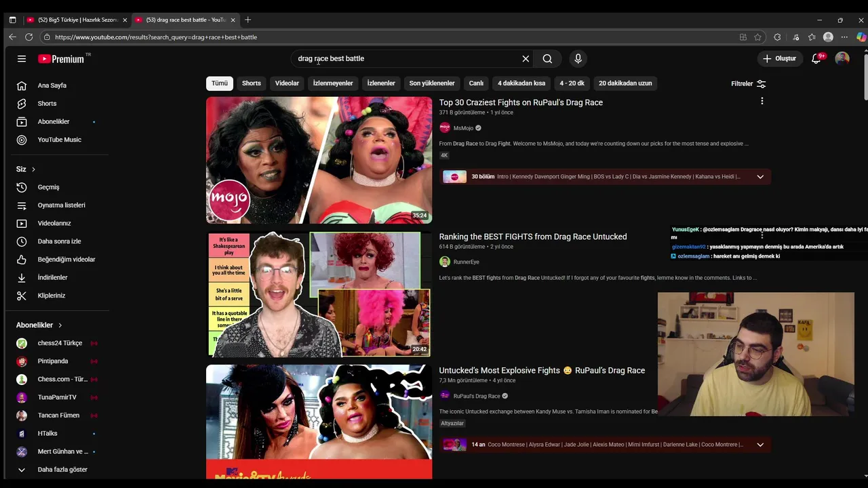Select the 20 dakikadan uzun chip
Viewport: 868px width, 488px height.
pos(625,83)
